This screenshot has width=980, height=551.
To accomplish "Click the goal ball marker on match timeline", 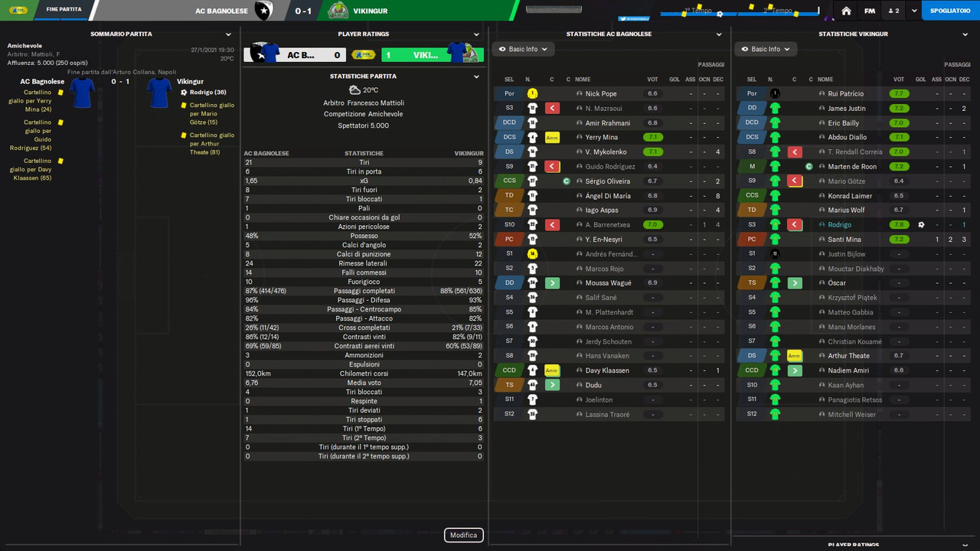I will point(719,14).
